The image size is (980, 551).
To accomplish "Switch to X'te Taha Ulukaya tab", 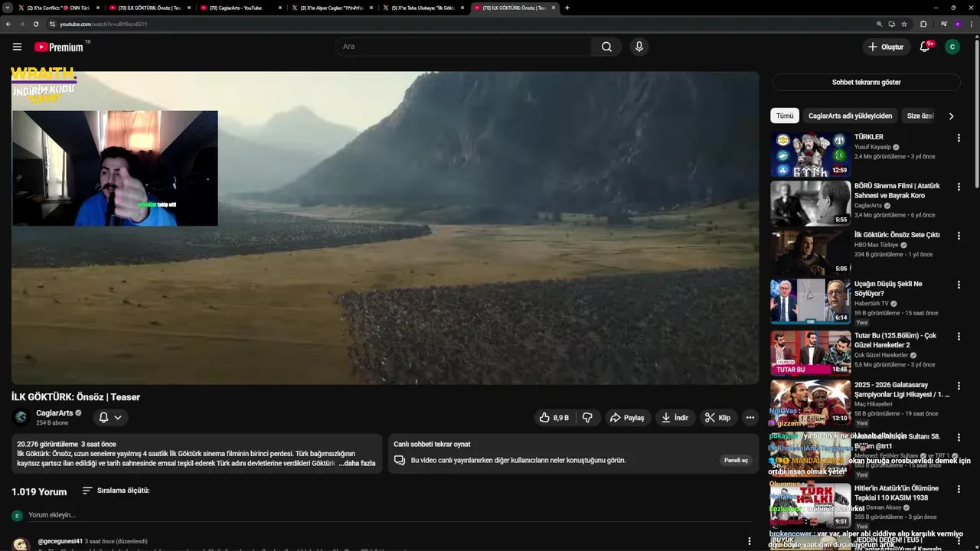I will click(x=423, y=8).
